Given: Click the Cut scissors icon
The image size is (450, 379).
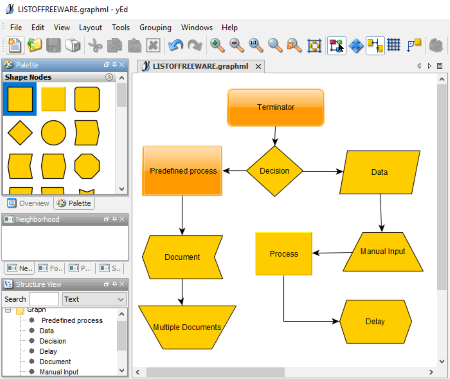Looking at the screenshot, I should 95,45.
